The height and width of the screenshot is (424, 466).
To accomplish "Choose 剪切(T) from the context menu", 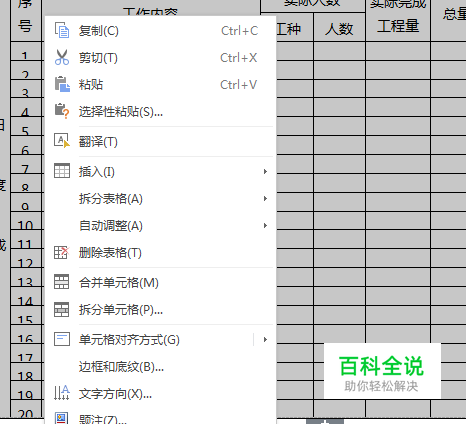I will click(161, 58).
